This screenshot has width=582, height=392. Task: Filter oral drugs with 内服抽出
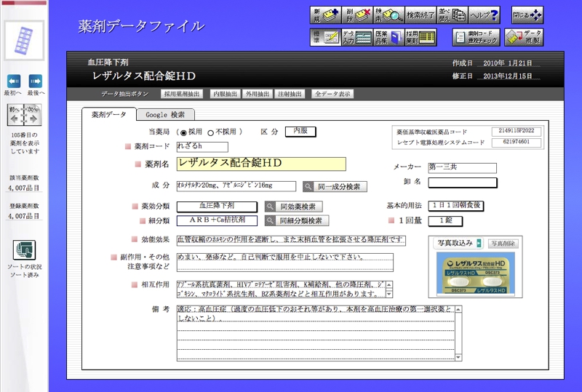coord(226,94)
